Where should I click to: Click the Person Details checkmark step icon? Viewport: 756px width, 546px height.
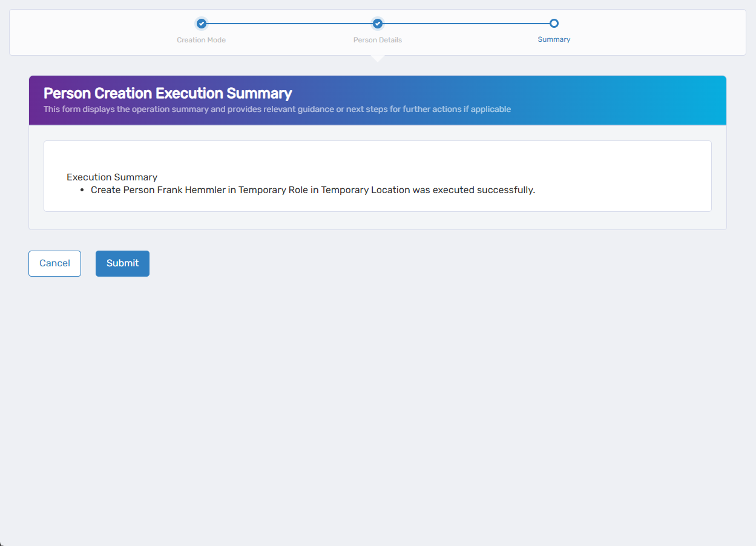tap(378, 24)
